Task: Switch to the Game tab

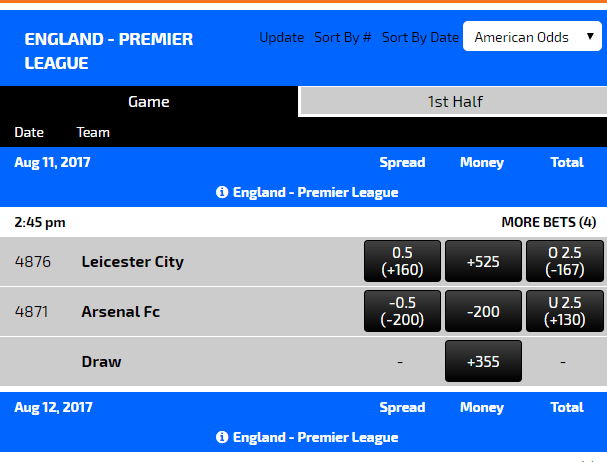Action: pyautogui.click(x=149, y=101)
